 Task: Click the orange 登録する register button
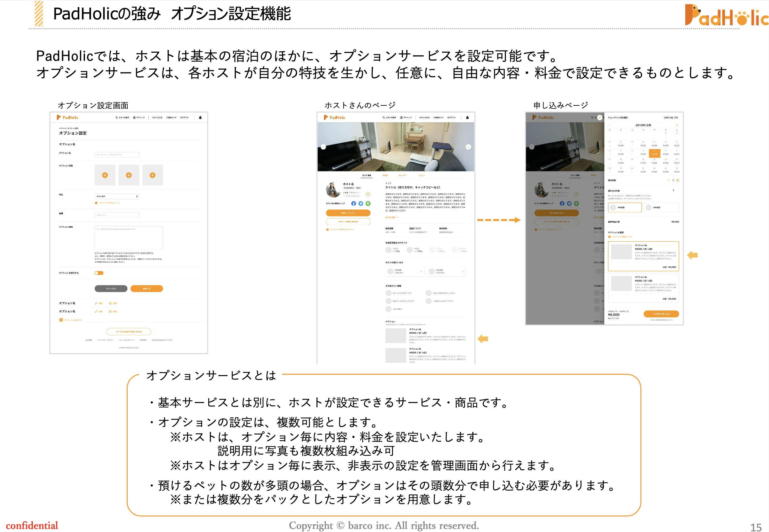point(146,289)
